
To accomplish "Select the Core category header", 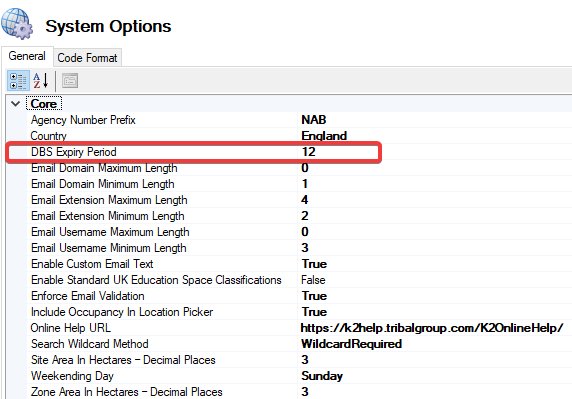I will [44, 104].
